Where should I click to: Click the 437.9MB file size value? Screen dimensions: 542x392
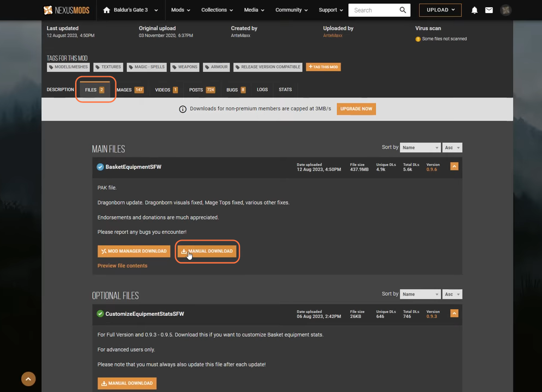(x=359, y=169)
